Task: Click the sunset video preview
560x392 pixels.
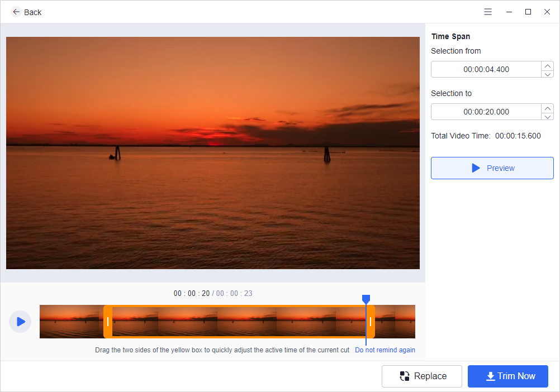Action: pyautogui.click(x=213, y=153)
